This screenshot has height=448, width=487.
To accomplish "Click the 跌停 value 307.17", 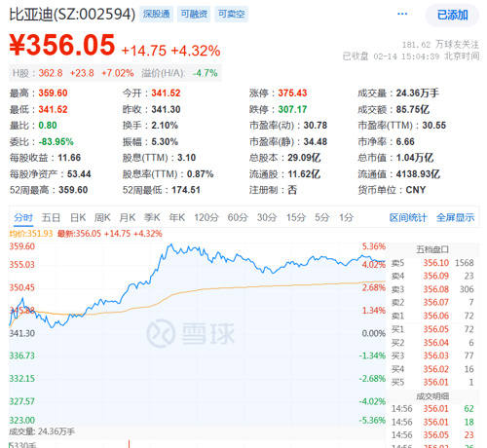I will (x=292, y=109).
